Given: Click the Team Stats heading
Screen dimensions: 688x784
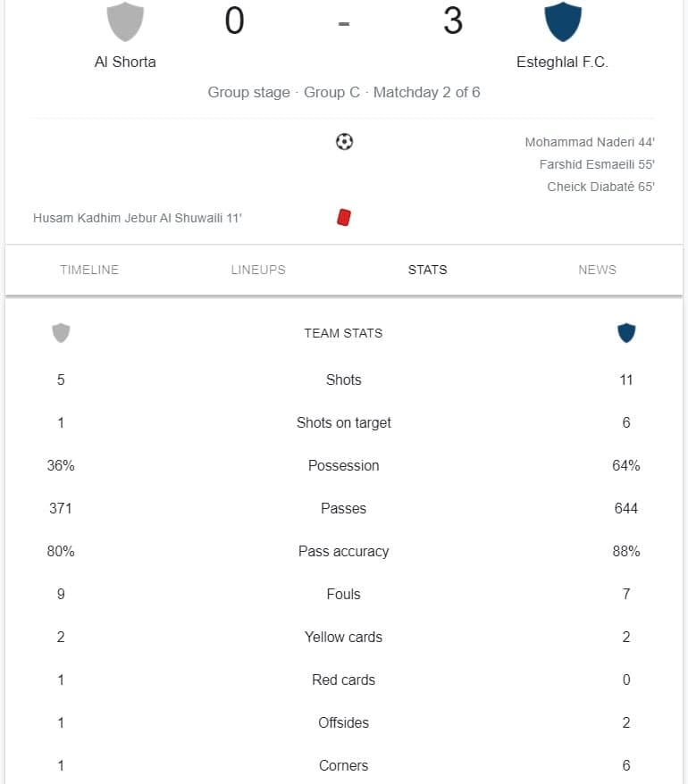Looking at the screenshot, I should coord(344,333).
